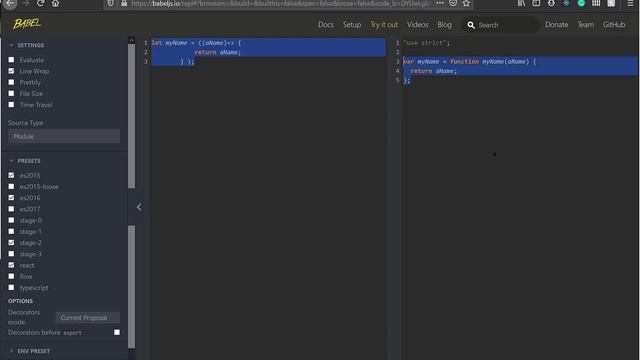Check the stage-0 preset
The width and height of the screenshot is (640, 360).
pyautogui.click(x=11, y=220)
